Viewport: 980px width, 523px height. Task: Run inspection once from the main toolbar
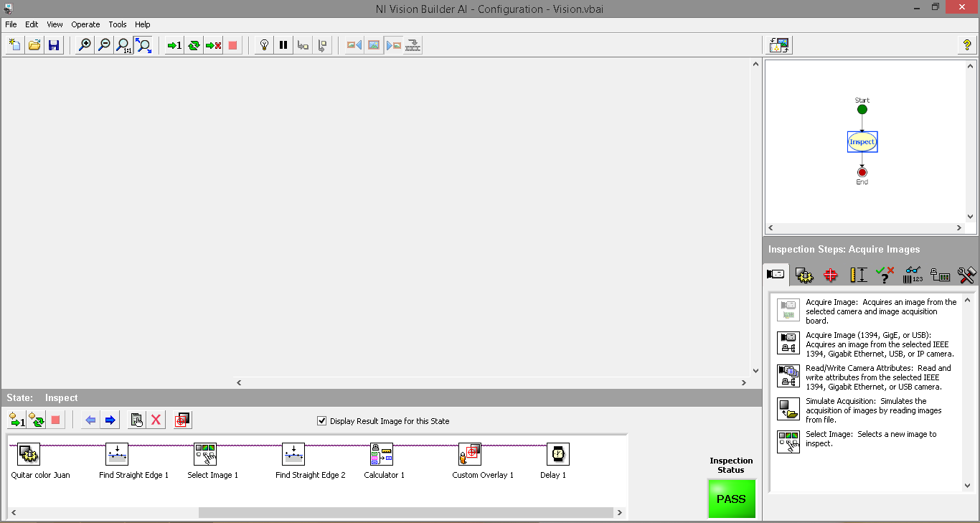(x=174, y=45)
